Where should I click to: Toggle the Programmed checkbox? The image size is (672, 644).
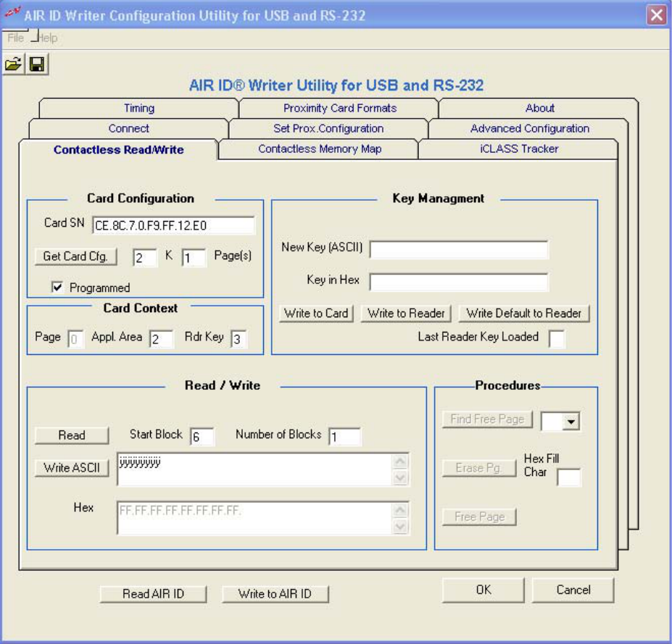click(57, 287)
